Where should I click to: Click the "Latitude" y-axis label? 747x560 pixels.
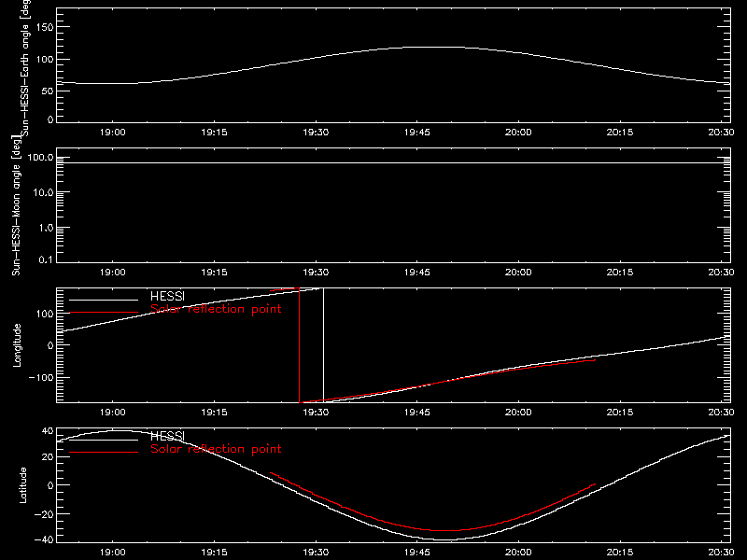[x=22, y=485]
